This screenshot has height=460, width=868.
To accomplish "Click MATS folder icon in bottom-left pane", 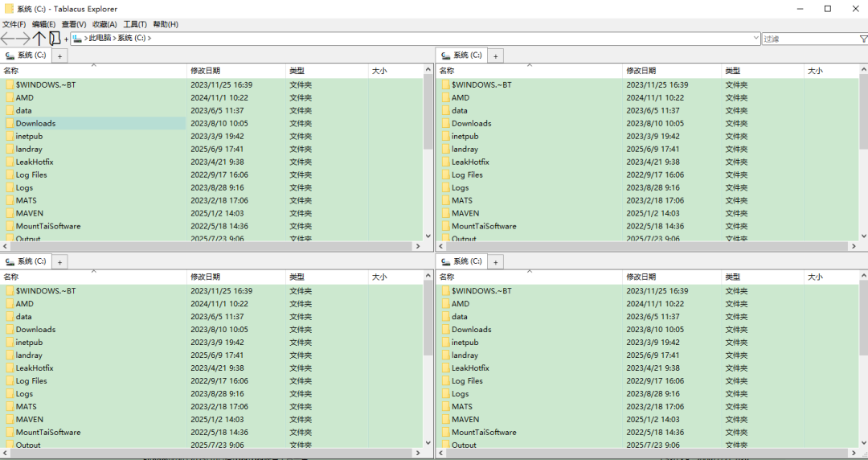I will pos(10,406).
